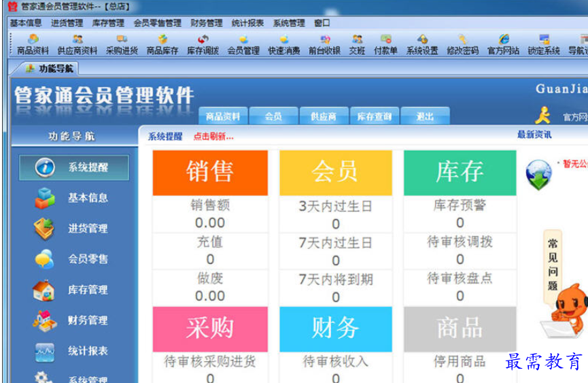Open the 窗口 menu
This screenshot has width=588, height=383.
322,23
